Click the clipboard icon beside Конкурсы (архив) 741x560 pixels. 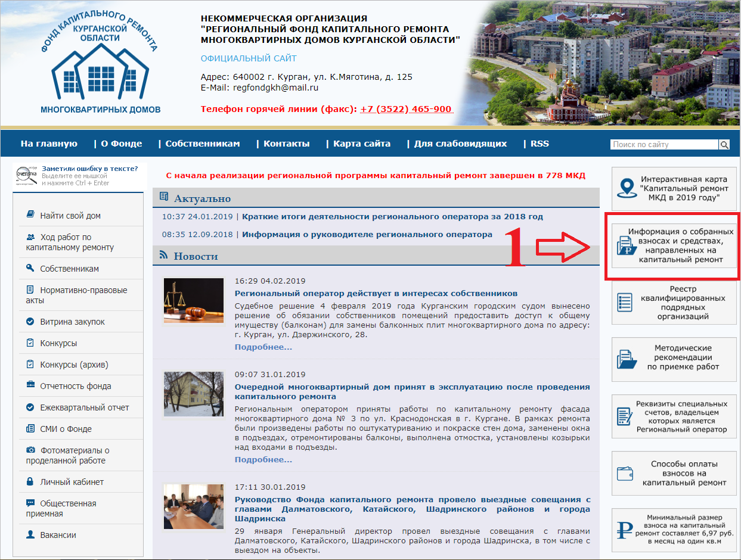click(x=30, y=364)
